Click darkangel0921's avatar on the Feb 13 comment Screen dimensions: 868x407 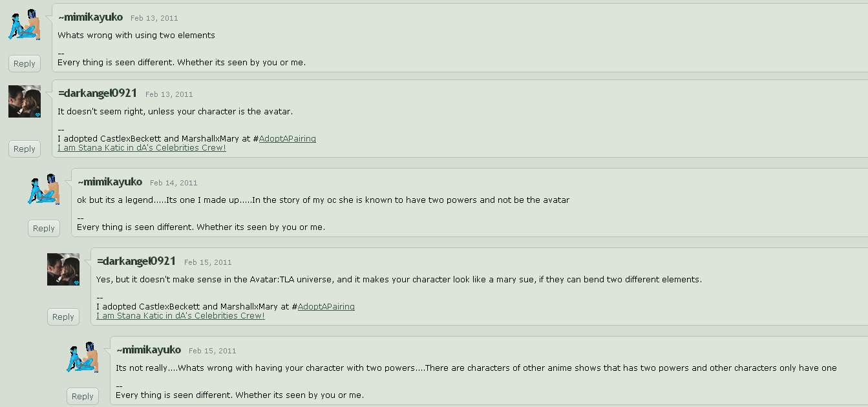point(25,101)
